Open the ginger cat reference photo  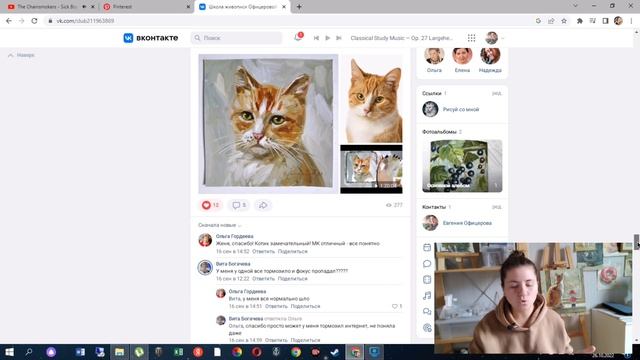coord(371,99)
